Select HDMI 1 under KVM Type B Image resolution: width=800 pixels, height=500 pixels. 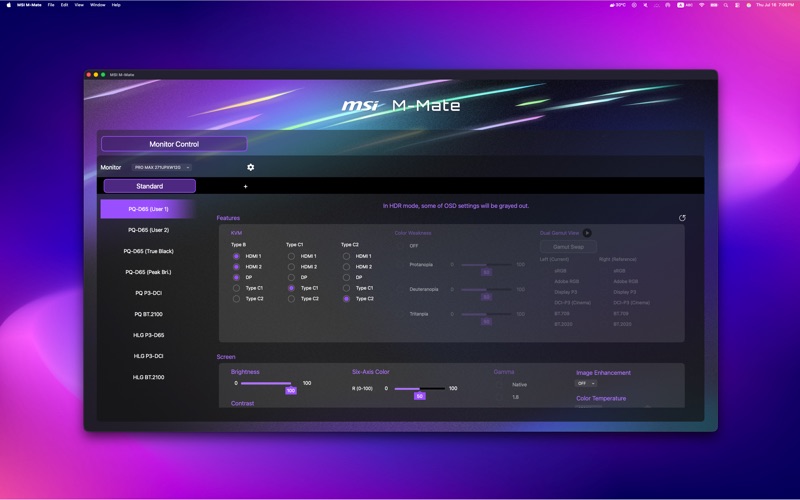[x=236, y=256]
